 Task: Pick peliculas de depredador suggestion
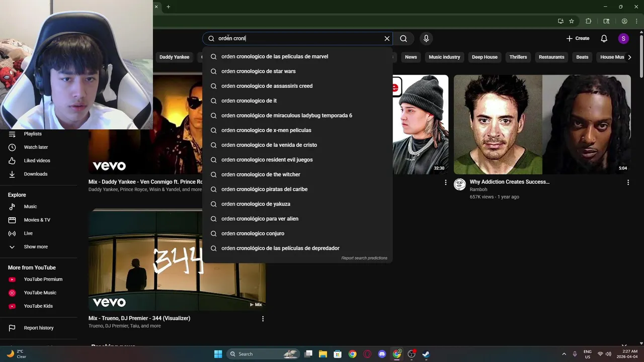[297, 248]
